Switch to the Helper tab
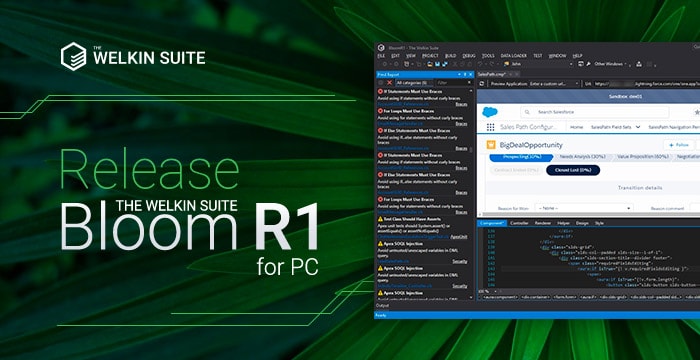Image resolution: width=700 pixels, height=360 pixels. (x=563, y=223)
